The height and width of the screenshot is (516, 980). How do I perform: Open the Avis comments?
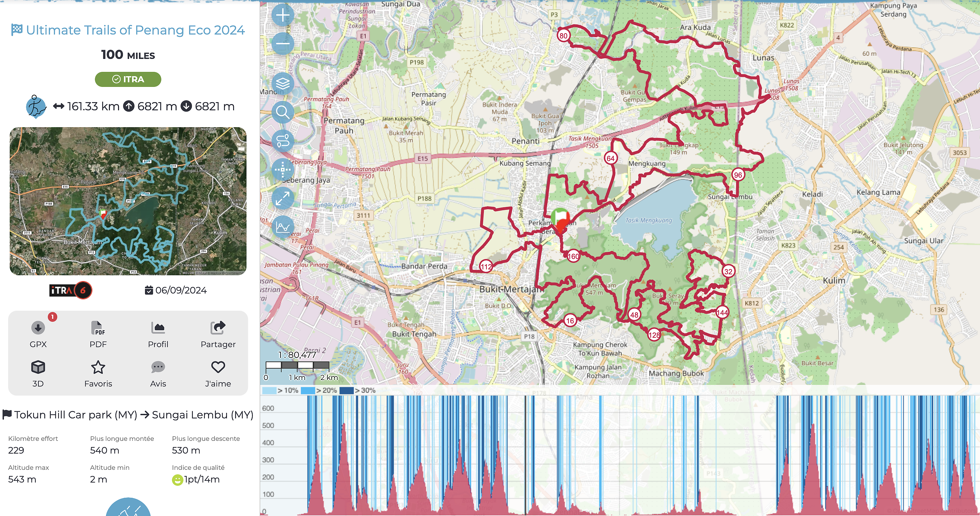tap(158, 374)
